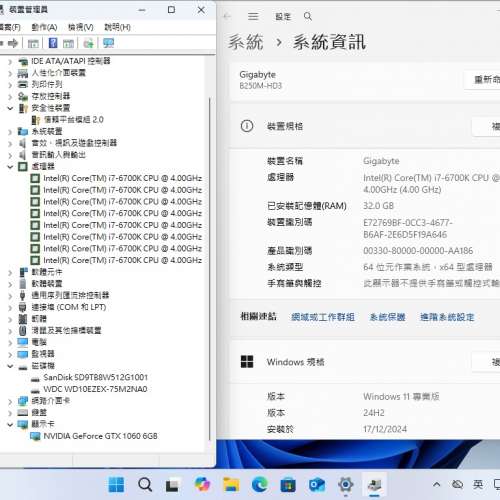Click the 進階系統設定 link
The height and width of the screenshot is (500, 500).
coord(447,317)
